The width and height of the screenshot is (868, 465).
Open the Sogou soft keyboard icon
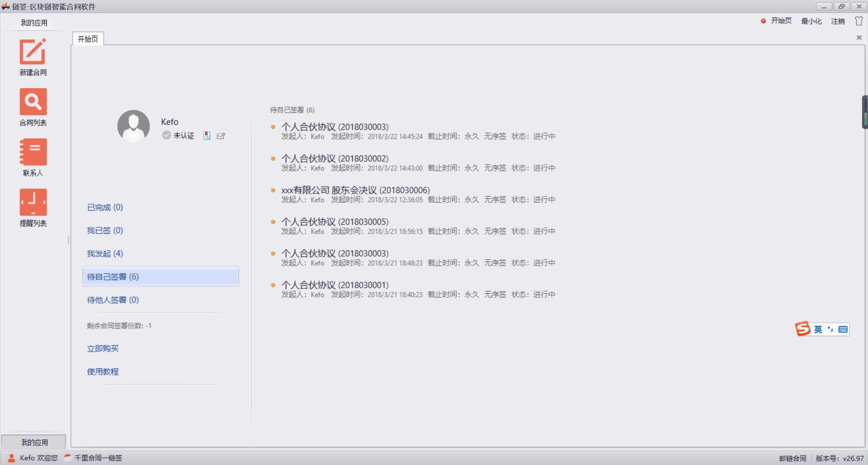pyautogui.click(x=843, y=329)
